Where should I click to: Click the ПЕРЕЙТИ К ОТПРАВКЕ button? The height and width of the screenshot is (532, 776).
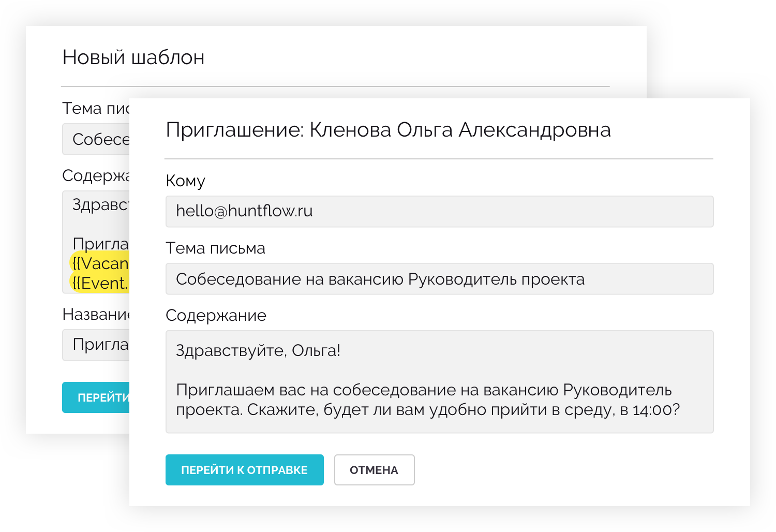(x=244, y=469)
